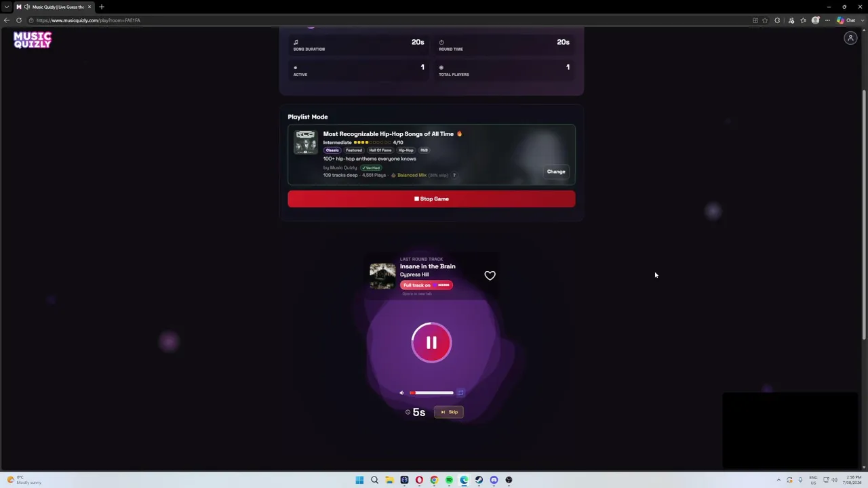The height and width of the screenshot is (488, 868).
Task: Open File Explorer from the taskbar
Action: pyautogui.click(x=389, y=480)
